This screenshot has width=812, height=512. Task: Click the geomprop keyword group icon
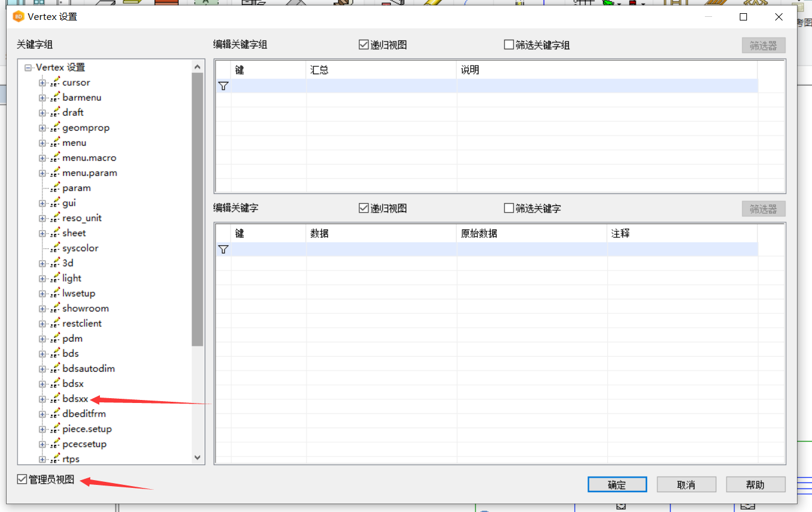pyautogui.click(x=55, y=128)
